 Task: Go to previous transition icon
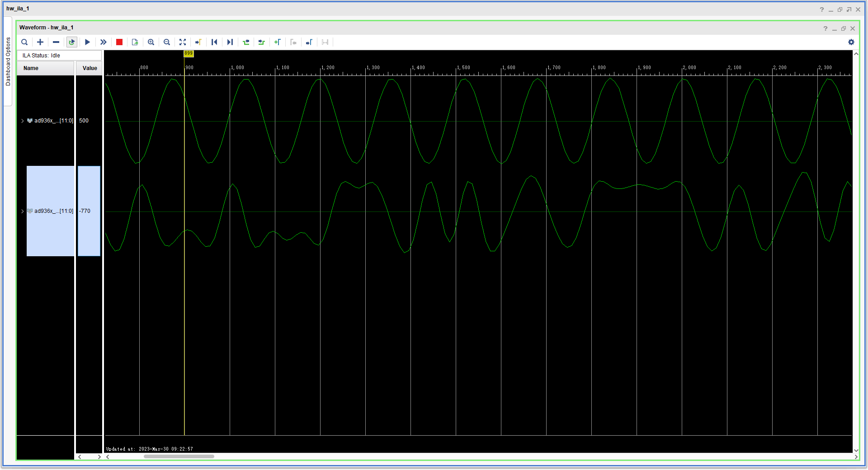pyautogui.click(x=246, y=42)
